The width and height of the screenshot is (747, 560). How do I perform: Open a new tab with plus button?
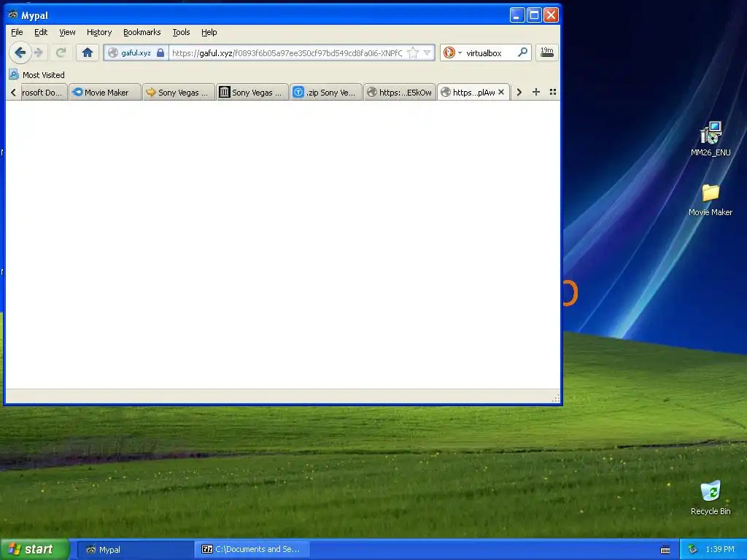536,92
